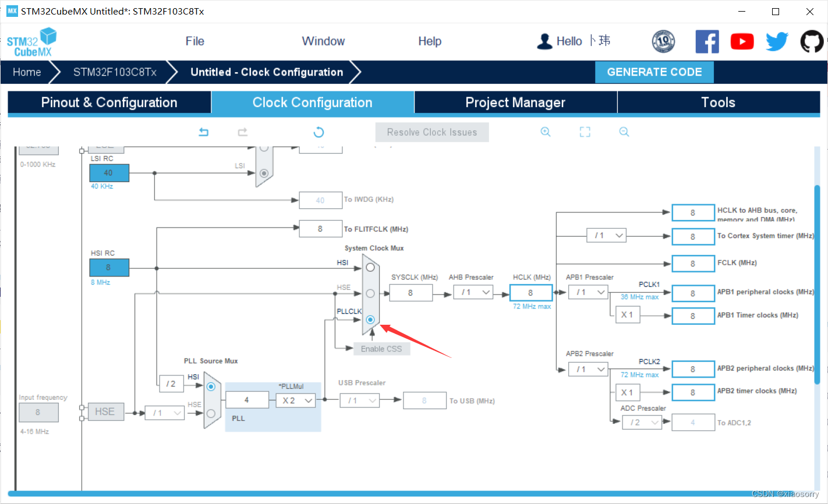Image resolution: width=828 pixels, height=504 pixels.
Task: Click the '72 MHz max' HCLK note
Action: [532, 307]
